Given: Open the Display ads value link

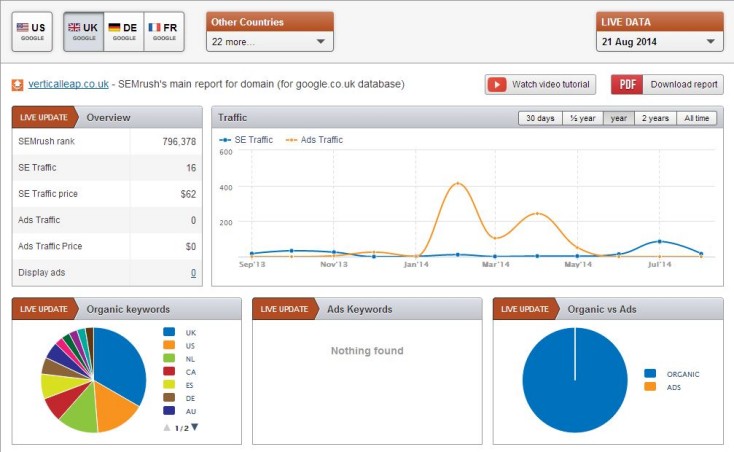Looking at the screenshot, I should click(193, 273).
